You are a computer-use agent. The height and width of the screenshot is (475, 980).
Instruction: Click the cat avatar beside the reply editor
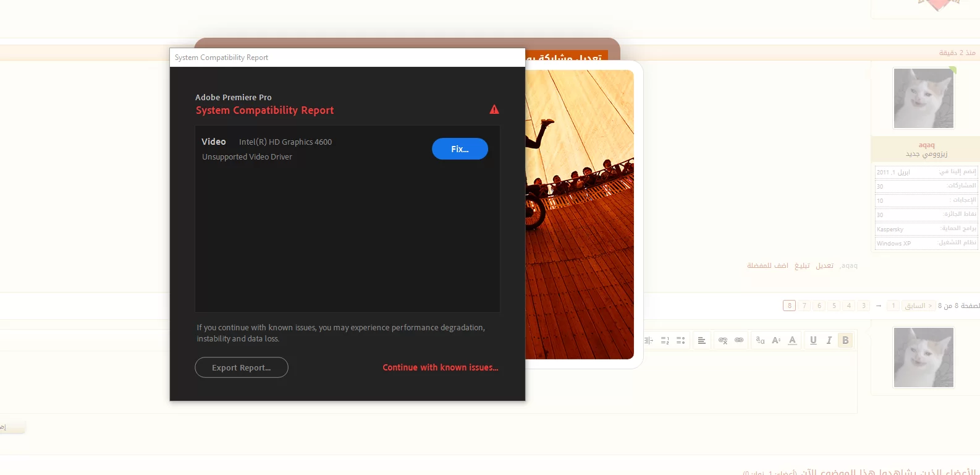pos(924,357)
